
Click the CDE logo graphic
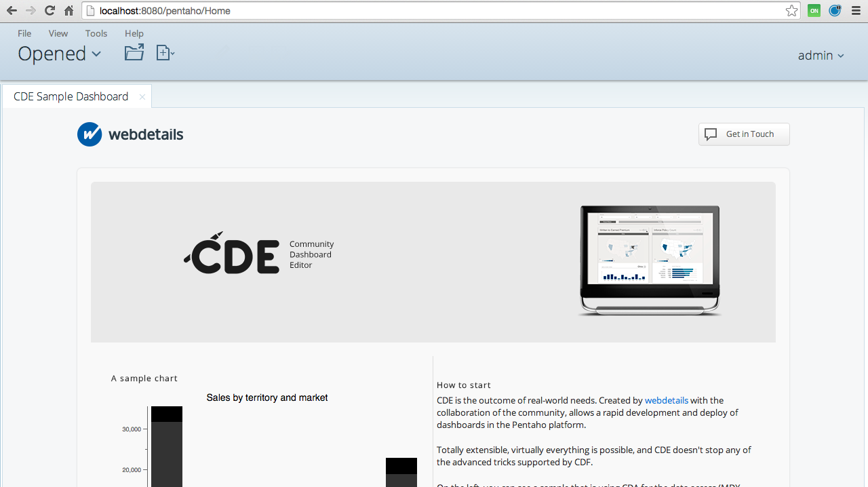pos(231,253)
